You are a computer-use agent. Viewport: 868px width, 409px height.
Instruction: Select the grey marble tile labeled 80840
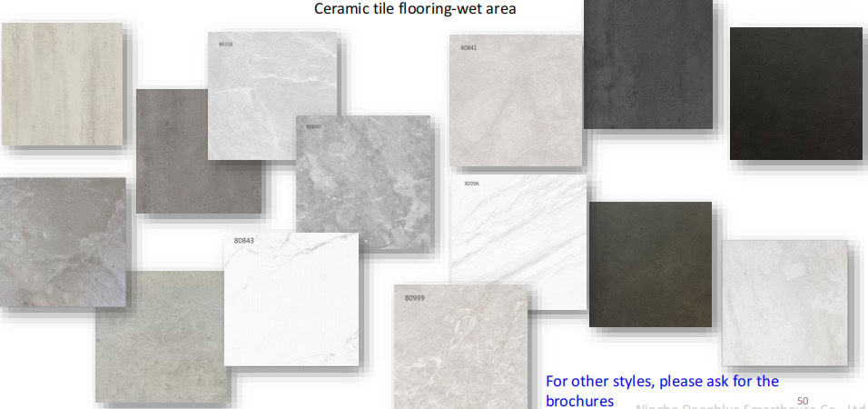point(363,182)
